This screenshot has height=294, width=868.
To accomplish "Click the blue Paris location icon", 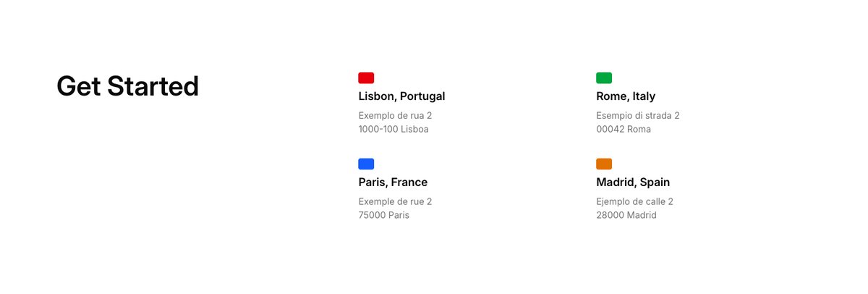I will pyautogui.click(x=366, y=164).
